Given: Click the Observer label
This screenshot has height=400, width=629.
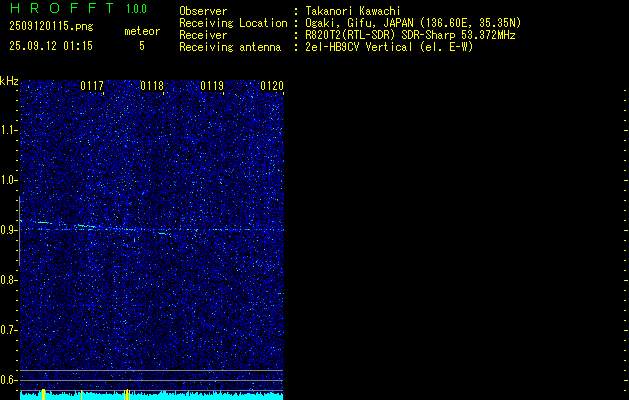Looking at the screenshot, I should click(203, 11).
